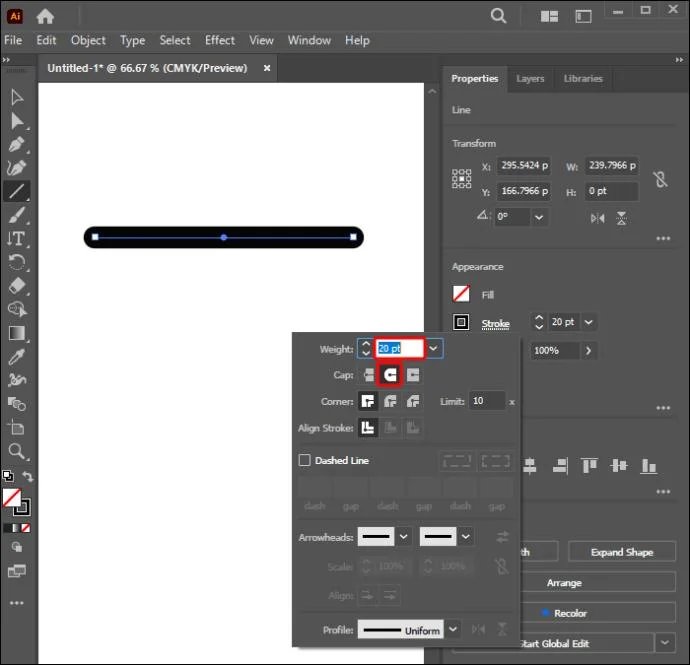Select the Gradient tool
This screenshot has height=665, width=690.
click(x=17, y=333)
